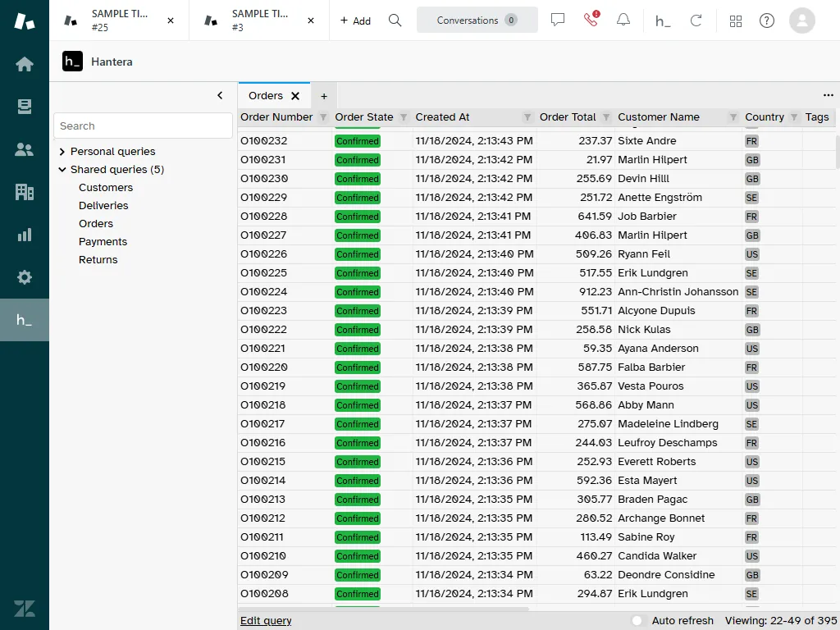Viewport: 840px width, 630px height.
Task: Navigate home using the sidebar house icon
Action: 25,62
